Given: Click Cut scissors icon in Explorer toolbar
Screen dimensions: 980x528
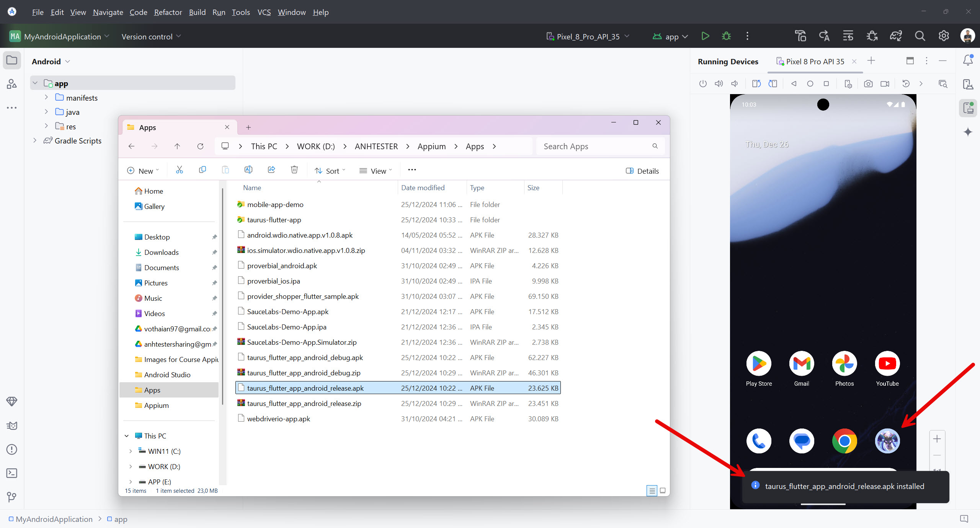Looking at the screenshot, I should point(179,170).
